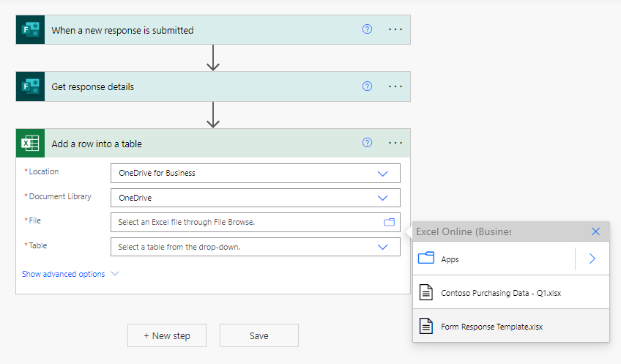This screenshot has width=621, height=364.
Task: Select Form Response Template.xlsx file
Action: pyautogui.click(x=491, y=327)
